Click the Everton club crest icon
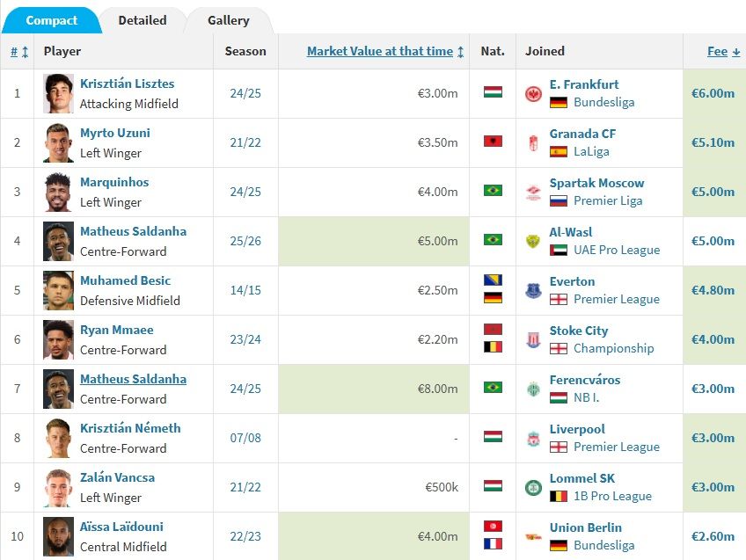 533,290
